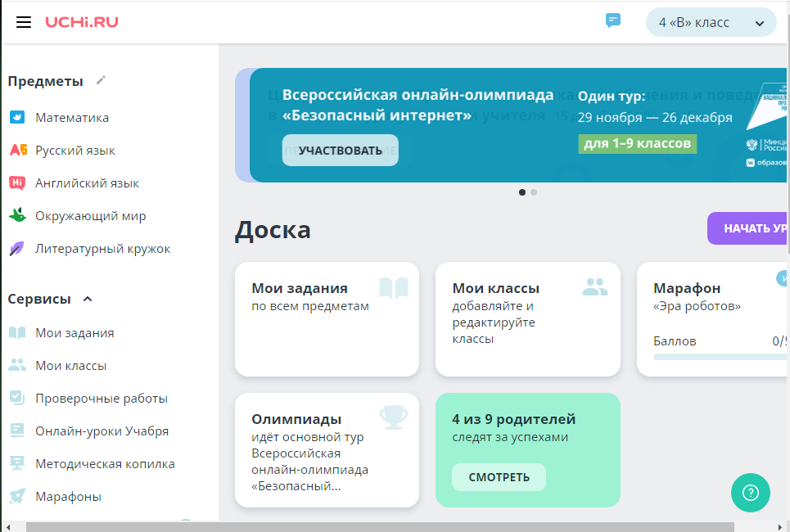Click the book icon on Мои задания card

point(394,288)
